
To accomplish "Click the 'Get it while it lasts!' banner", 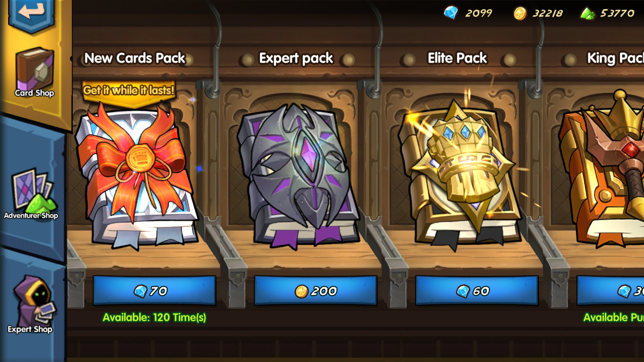I will [129, 90].
